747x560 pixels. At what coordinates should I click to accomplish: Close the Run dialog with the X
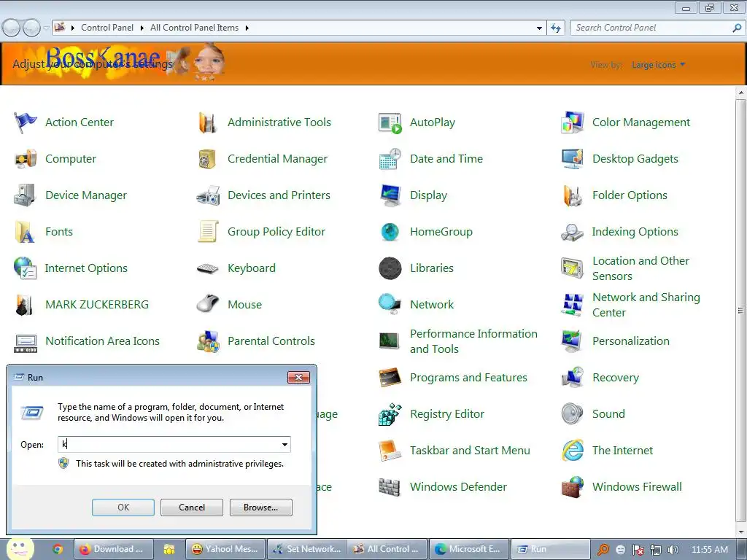[298, 377]
